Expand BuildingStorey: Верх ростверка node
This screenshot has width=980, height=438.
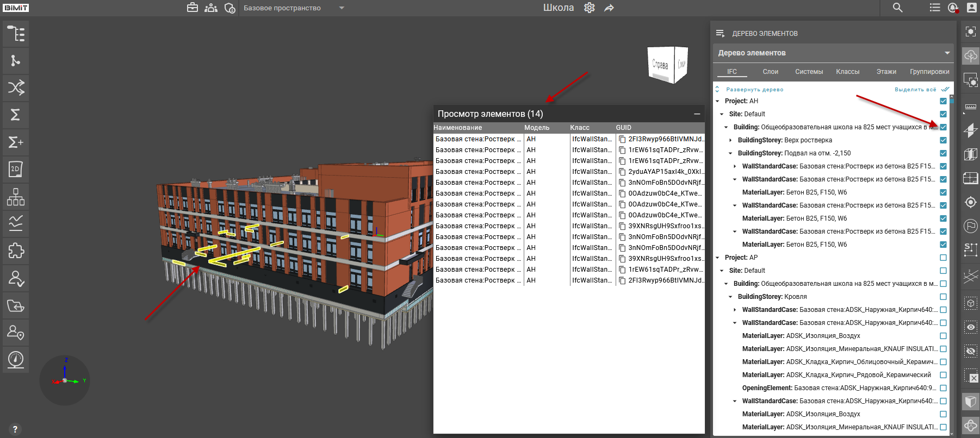click(x=730, y=140)
